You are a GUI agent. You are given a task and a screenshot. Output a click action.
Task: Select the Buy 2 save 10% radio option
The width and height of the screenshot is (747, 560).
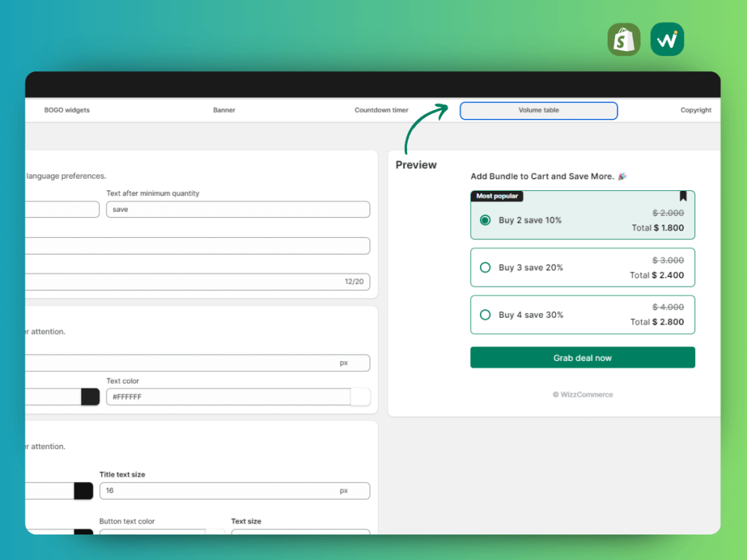[x=485, y=220]
